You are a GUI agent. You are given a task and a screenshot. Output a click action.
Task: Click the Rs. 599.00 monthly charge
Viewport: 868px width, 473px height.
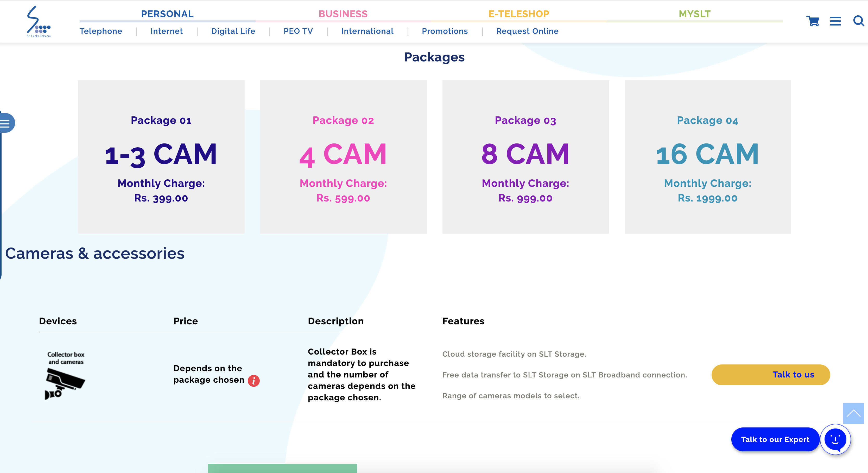click(343, 198)
